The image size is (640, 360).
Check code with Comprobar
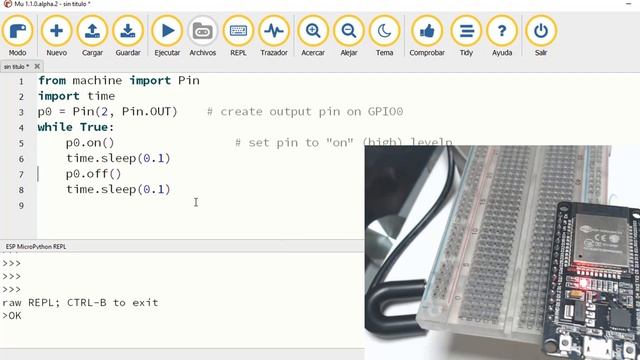tap(427, 36)
